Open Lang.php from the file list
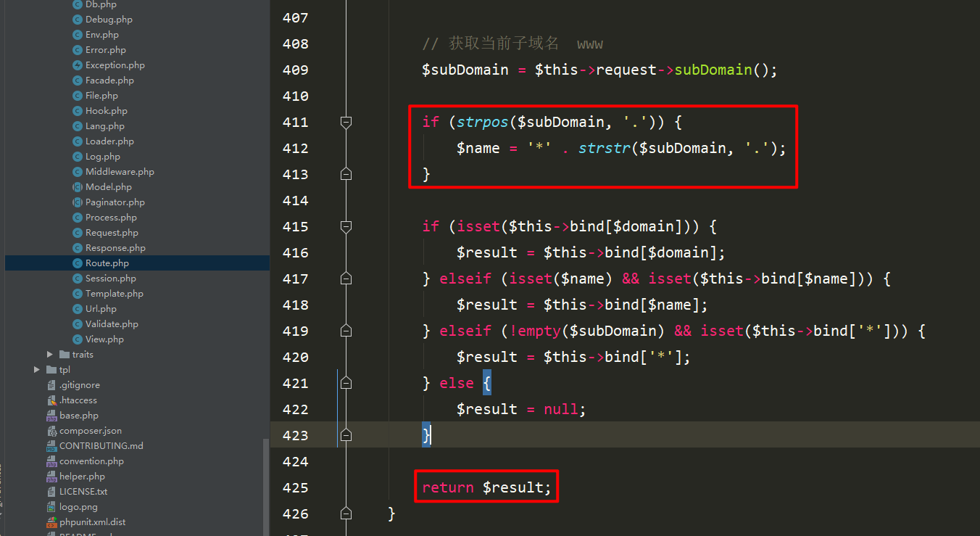 point(105,126)
